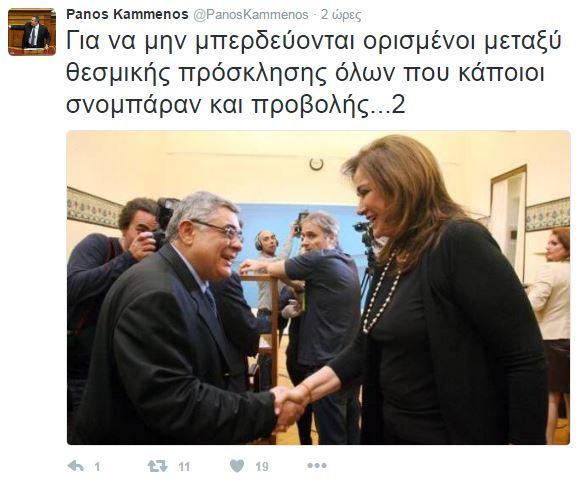Open Panos Kammenos profile avatar

coord(32,32)
